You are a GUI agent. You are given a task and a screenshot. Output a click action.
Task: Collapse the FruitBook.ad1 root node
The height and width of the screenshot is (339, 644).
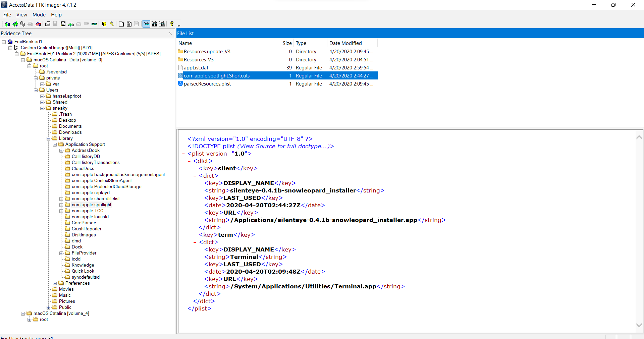(4, 42)
